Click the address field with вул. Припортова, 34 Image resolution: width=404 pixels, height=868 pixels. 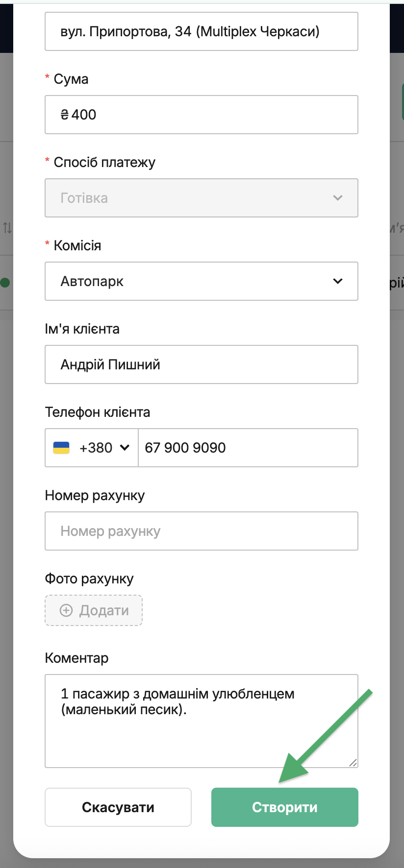click(202, 31)
